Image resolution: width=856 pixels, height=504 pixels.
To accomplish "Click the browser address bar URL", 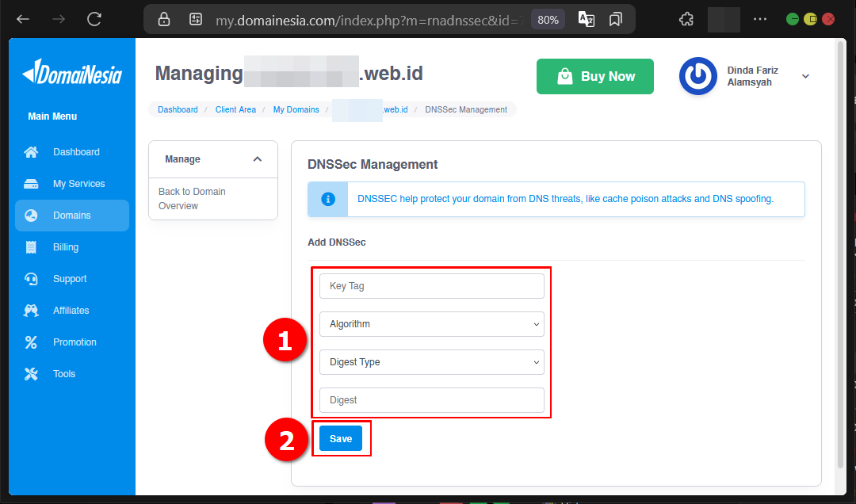I will pyautogui.click(x=369, y=20).
